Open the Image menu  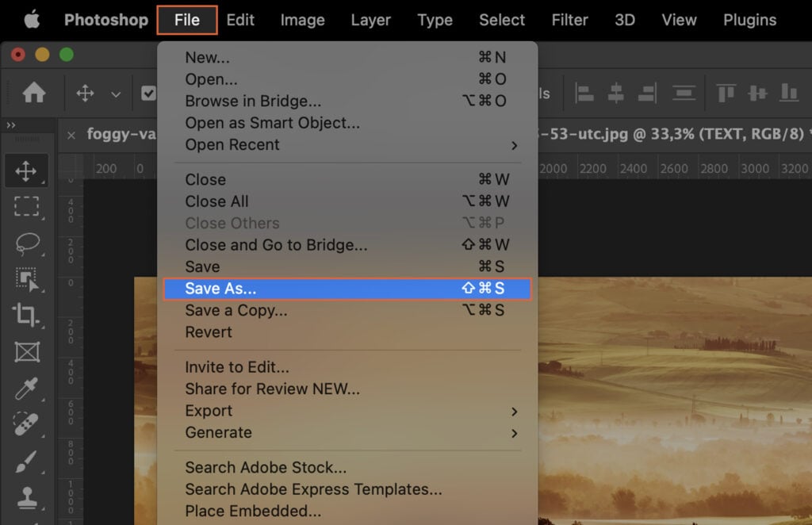click(x=302, y=20)
